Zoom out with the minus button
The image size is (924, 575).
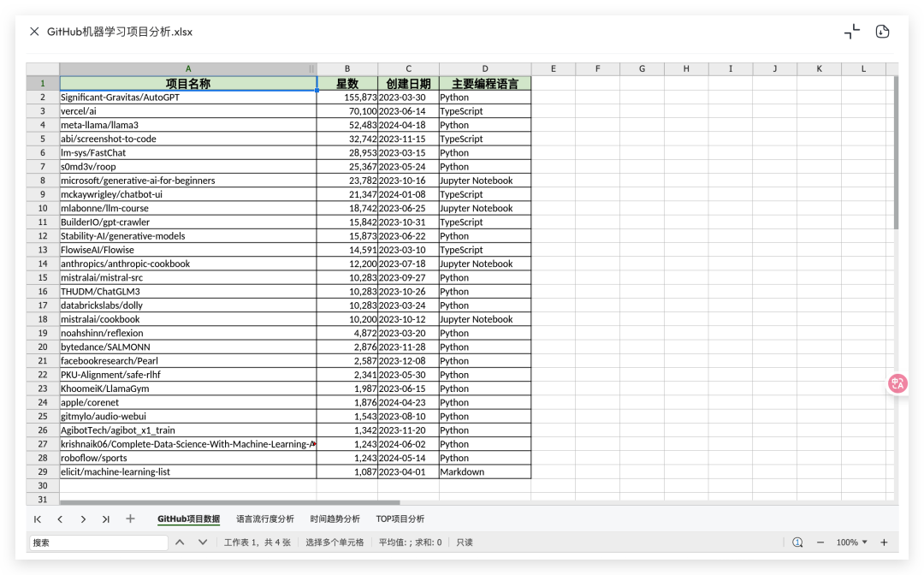820,542
